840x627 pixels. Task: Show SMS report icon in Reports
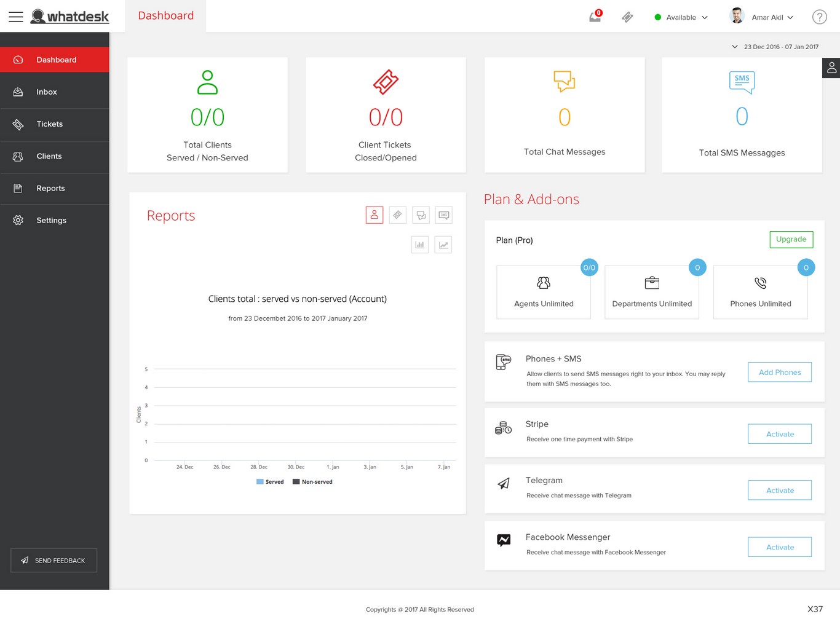[443, 215]
